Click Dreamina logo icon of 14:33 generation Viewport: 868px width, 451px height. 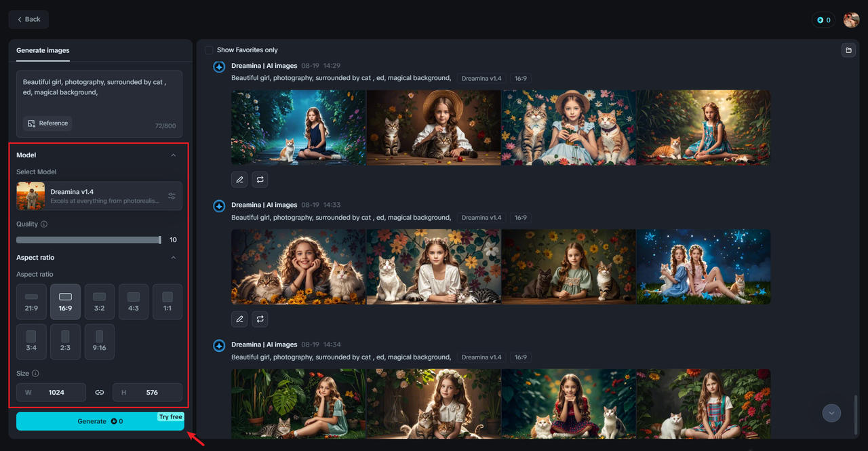pos(219,205)
